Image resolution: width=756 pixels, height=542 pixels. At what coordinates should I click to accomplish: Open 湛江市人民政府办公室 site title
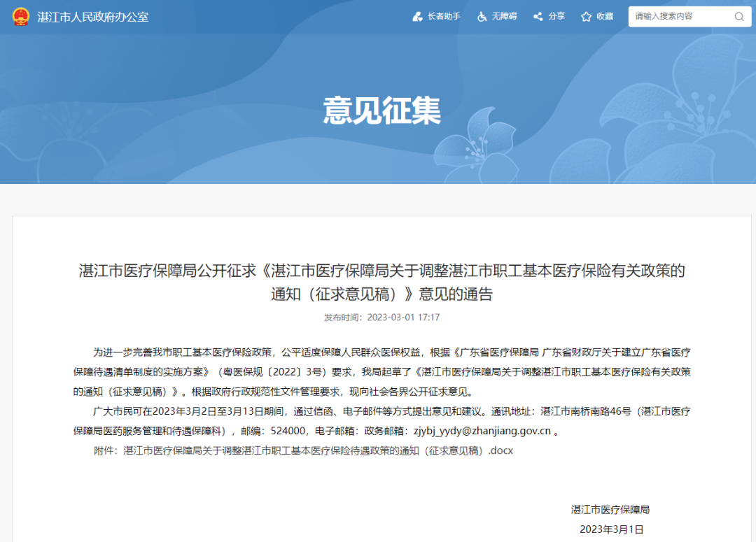pyautogui.click(x=93, y=17)
